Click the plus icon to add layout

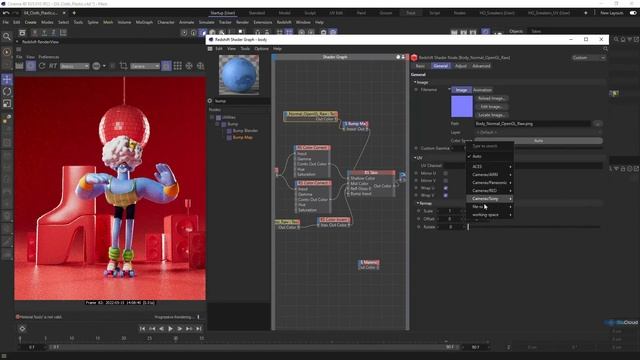coord(586,13)
